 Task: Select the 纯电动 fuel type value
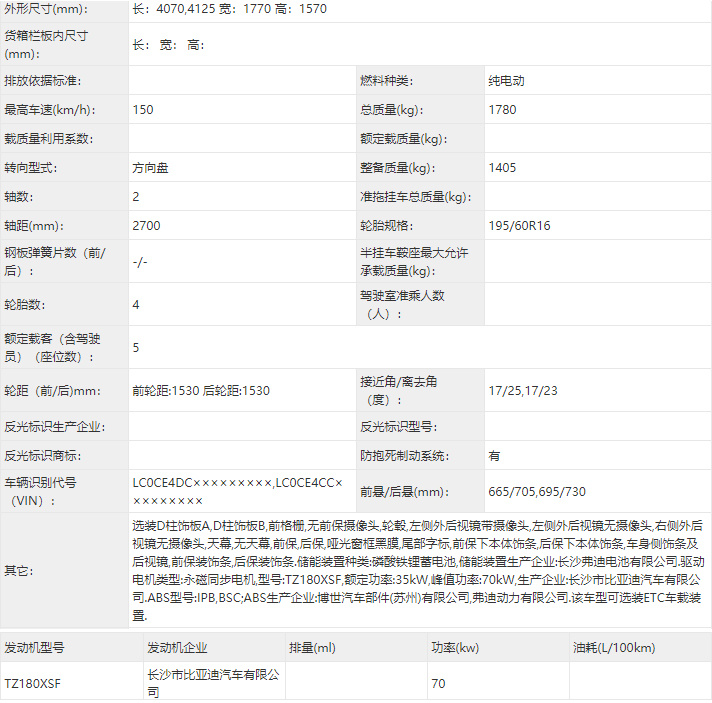(506, 81)
